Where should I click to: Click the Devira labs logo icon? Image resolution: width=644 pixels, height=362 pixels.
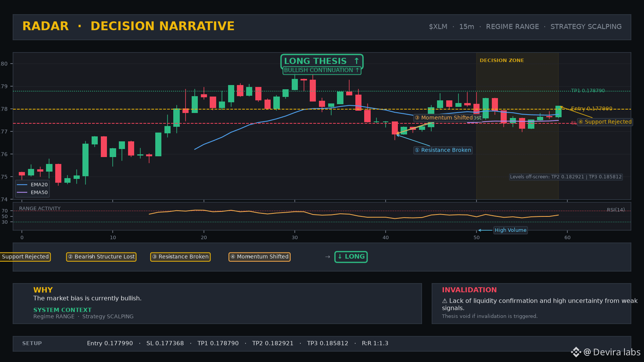[576, 352]
